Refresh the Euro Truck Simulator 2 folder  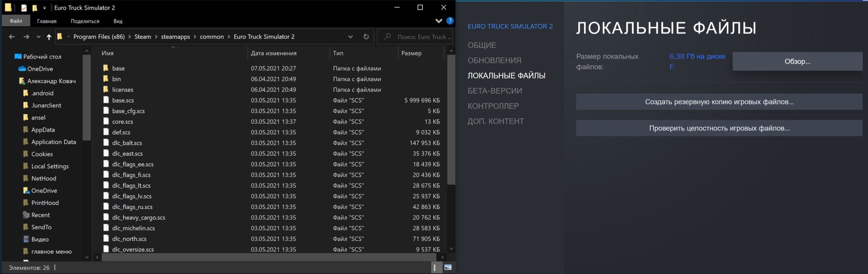pyautogui.click(x=366, y=37)
